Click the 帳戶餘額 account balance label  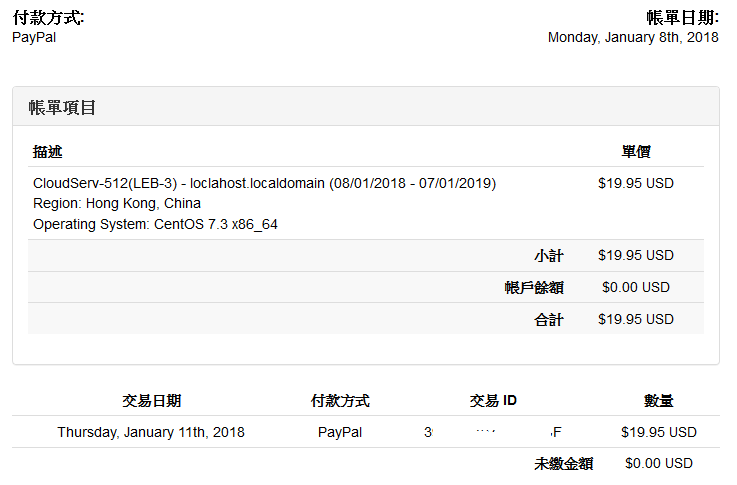pos(534,288)
